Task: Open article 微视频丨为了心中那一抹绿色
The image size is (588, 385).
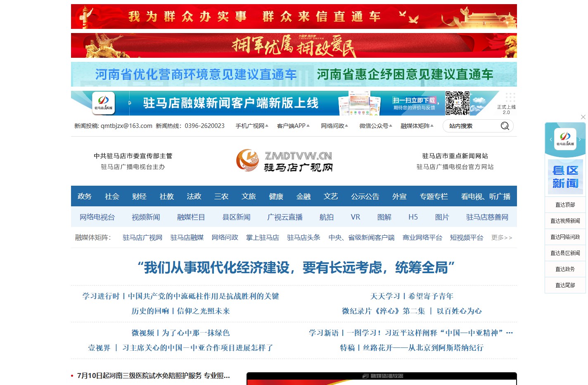Action: (181, 333)
